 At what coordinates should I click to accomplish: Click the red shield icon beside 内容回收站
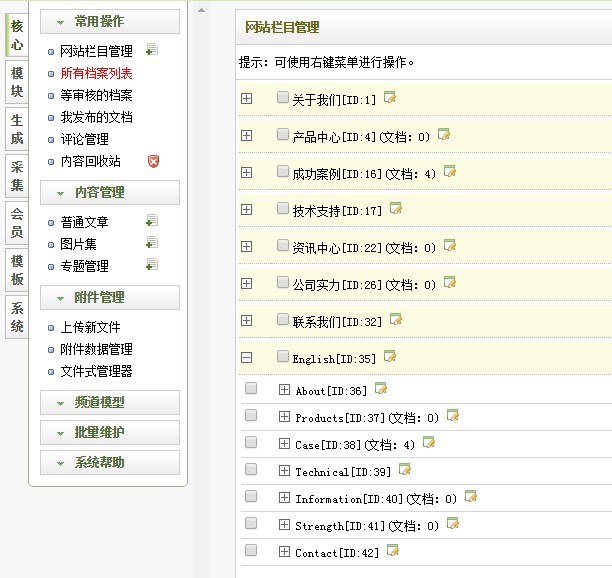(x=153, y=161)
